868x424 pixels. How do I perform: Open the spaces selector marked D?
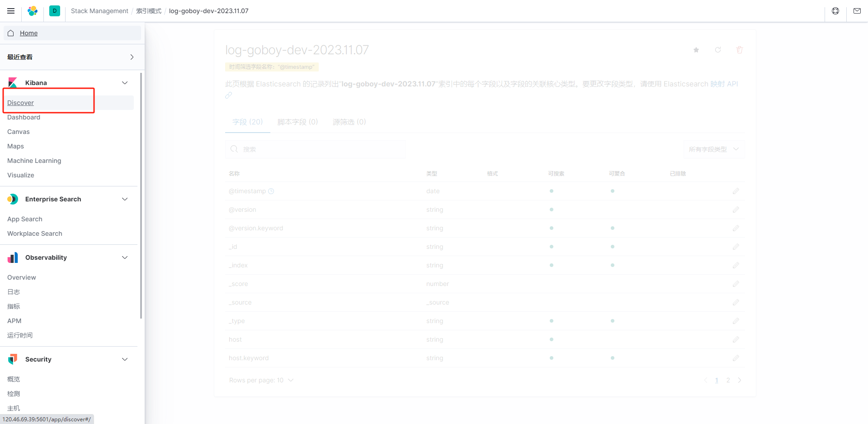(x=54, y=10)
